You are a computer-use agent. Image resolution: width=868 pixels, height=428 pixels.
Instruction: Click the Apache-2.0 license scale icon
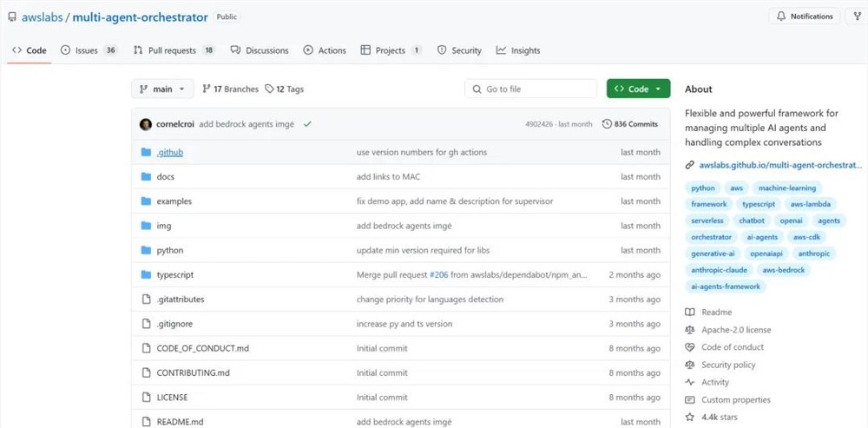[690, 330]
